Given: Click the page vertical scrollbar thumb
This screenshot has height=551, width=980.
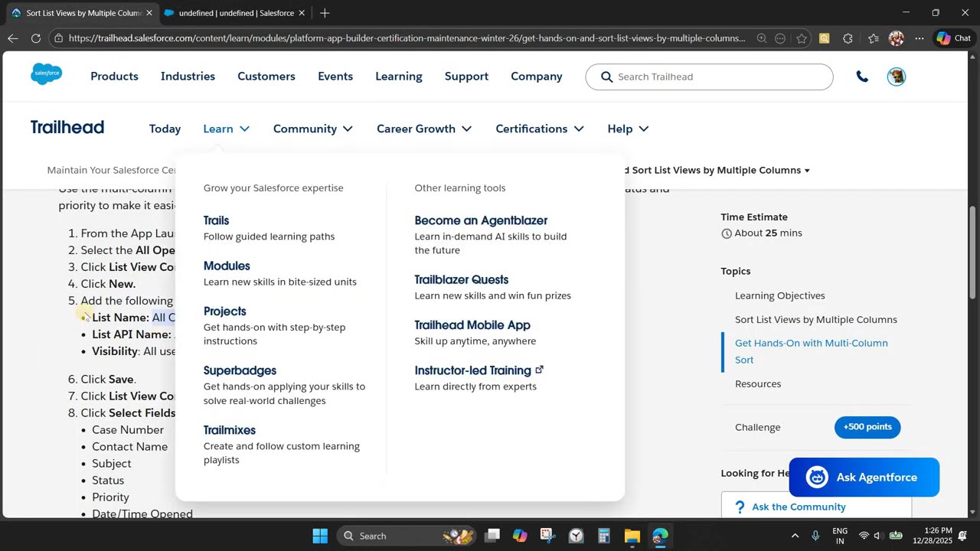Looking at the screenshot, I should click(973, 253).
